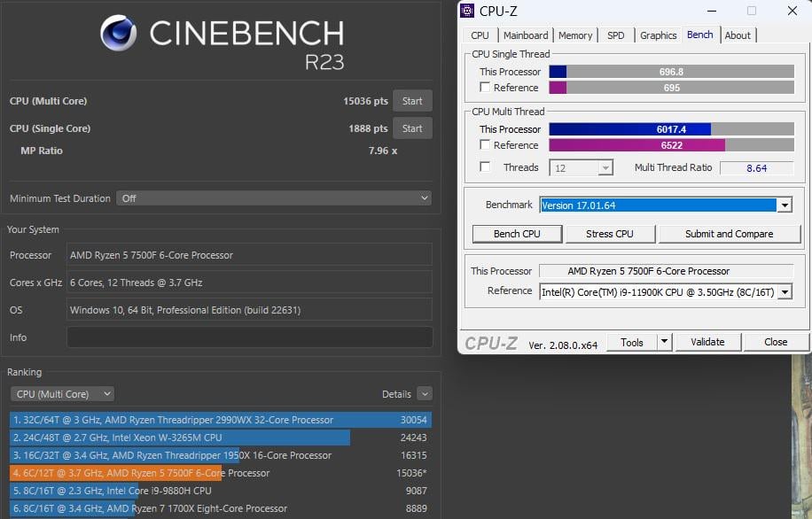812x519 pixels.
Task: Click the Cinebench R23 sphere logo
Action: pos(119,33)
